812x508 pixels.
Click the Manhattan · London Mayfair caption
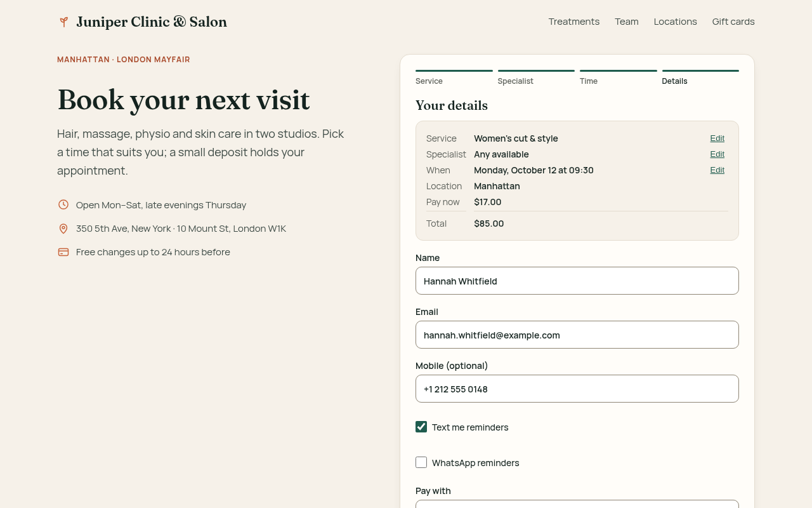(124, 60)
